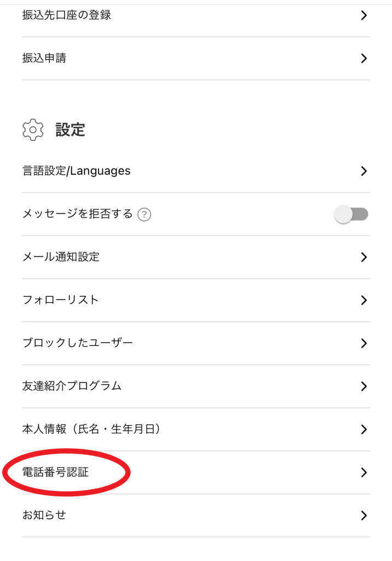Viewport: 392px width, 561px height.
Task: Open the 振込先口座の登録 row chevron
Action: (x=364, y=15)
